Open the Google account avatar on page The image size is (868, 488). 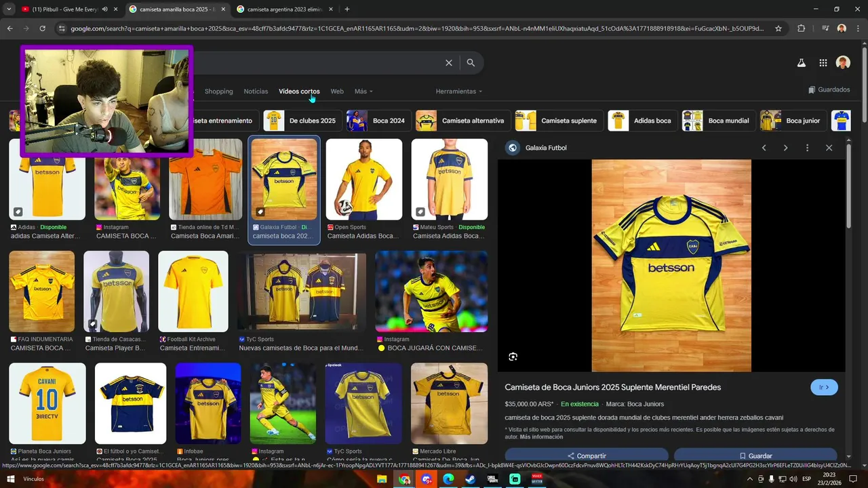click(843, 62)
